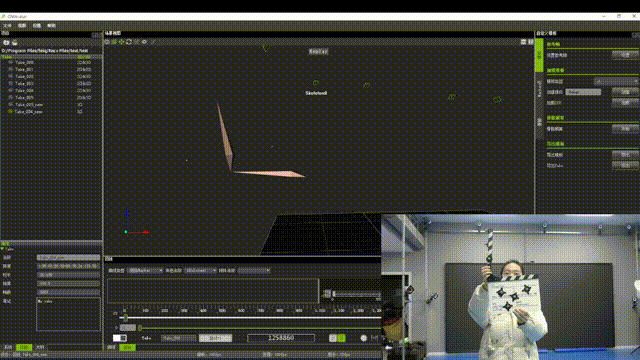
Task: Click the round record button in playback bar
Action: click(x=364, y=338)
